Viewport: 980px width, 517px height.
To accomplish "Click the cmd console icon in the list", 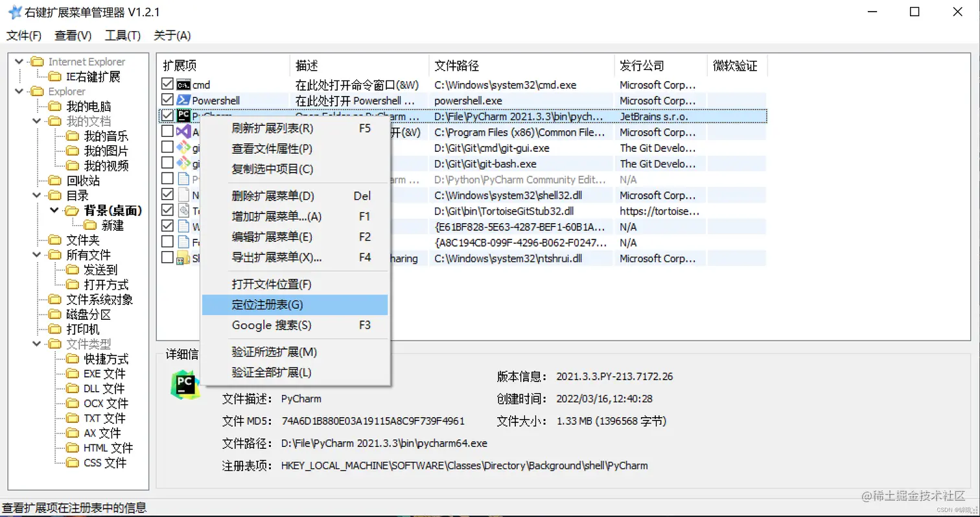I will (183, 85).
